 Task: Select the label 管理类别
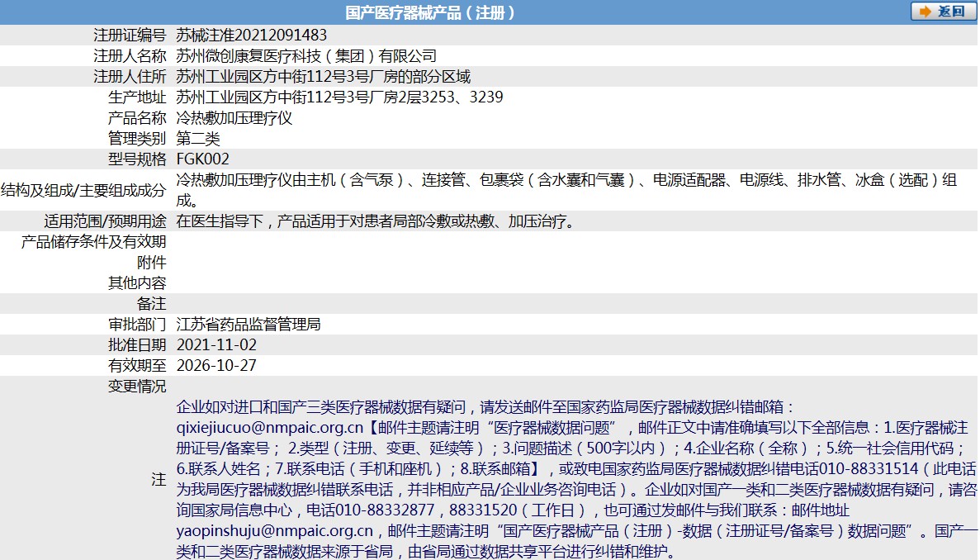(137, 138)
